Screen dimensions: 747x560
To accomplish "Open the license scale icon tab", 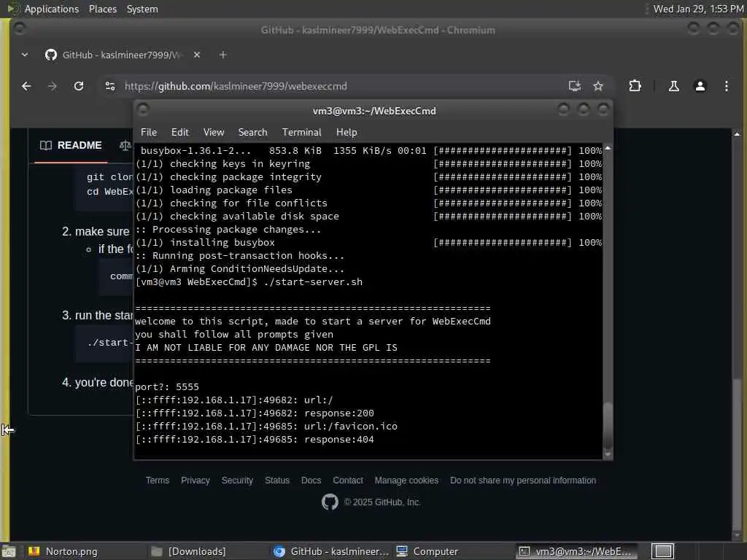I will (125, 145).
